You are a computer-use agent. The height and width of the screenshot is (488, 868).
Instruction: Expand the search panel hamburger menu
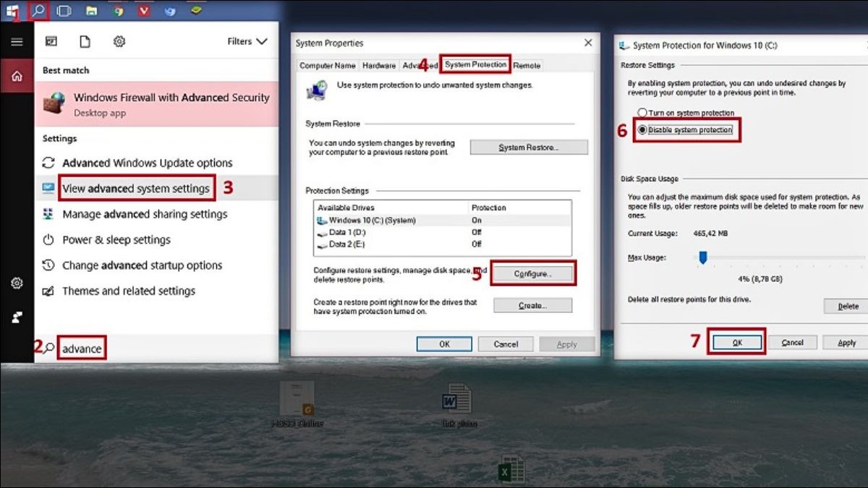[17, 41]
